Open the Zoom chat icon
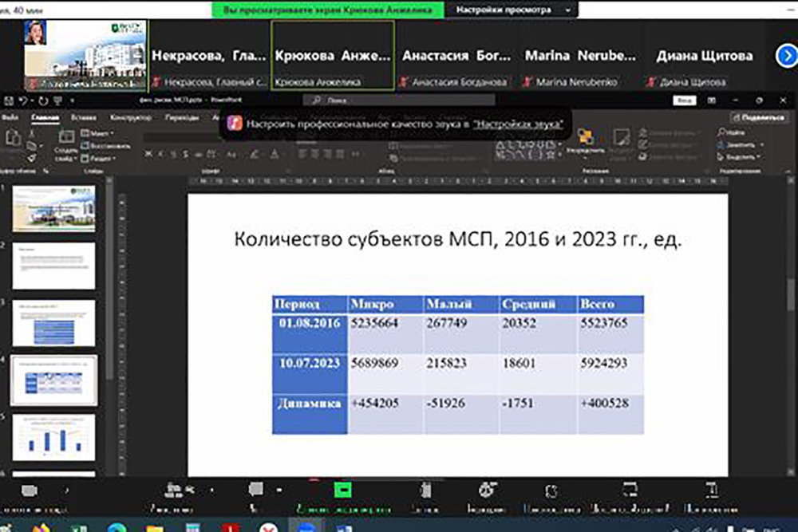Screen dimensions: 798x532 pyautogui.click(x=255, y=489)
